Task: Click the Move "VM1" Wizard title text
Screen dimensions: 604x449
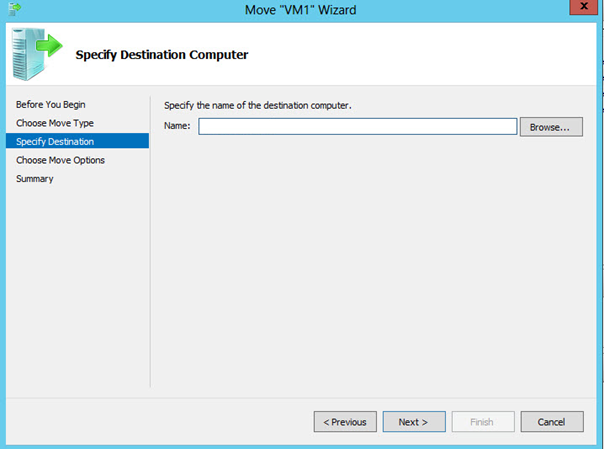Action: (x=300, y=10)
